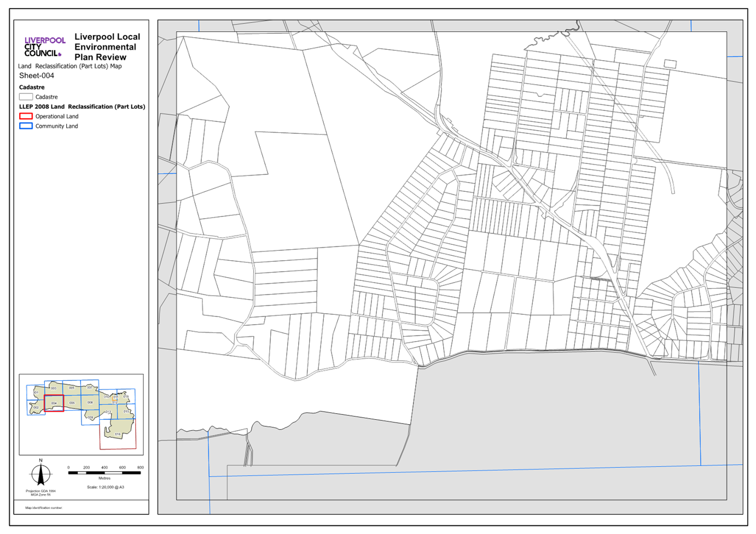Viewport: 756px width, 534px height.
Task: Click the 'LLEP 2008 Land Reclassification (Part Lots)' heading
Action: (82, 107)
